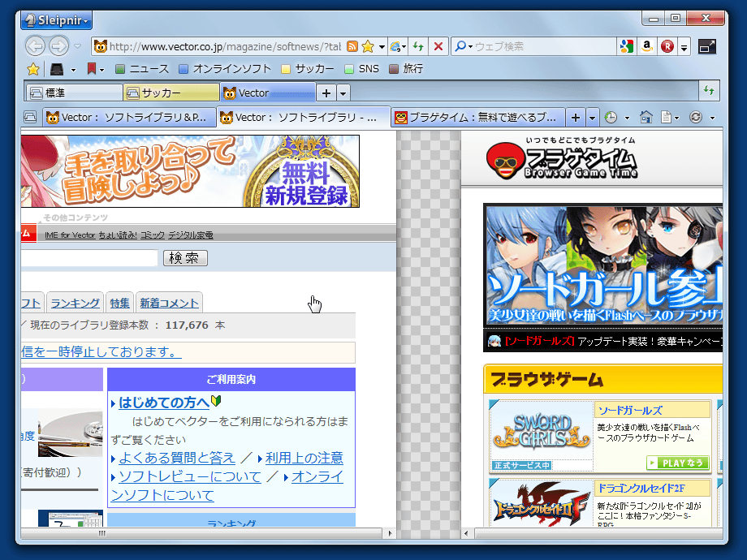Click the green PLAY なう button
This screenshot has width=747, height=560.
click(677, 463)
